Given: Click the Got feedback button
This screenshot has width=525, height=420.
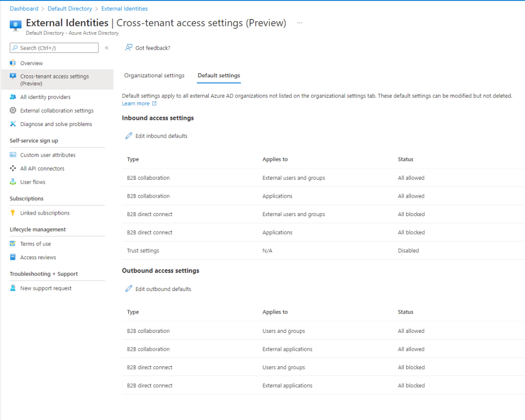Looking at the screenshot, I should (148, 48).
